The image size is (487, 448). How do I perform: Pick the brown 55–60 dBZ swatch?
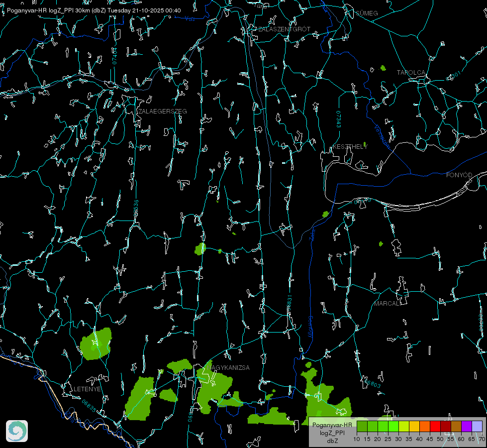point(456,426)
